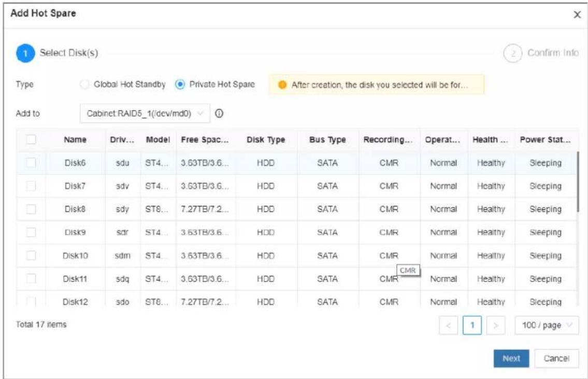Close the Add Hot Spare dialog
This screenshot has height=379, width=588.
coord(577,15)
